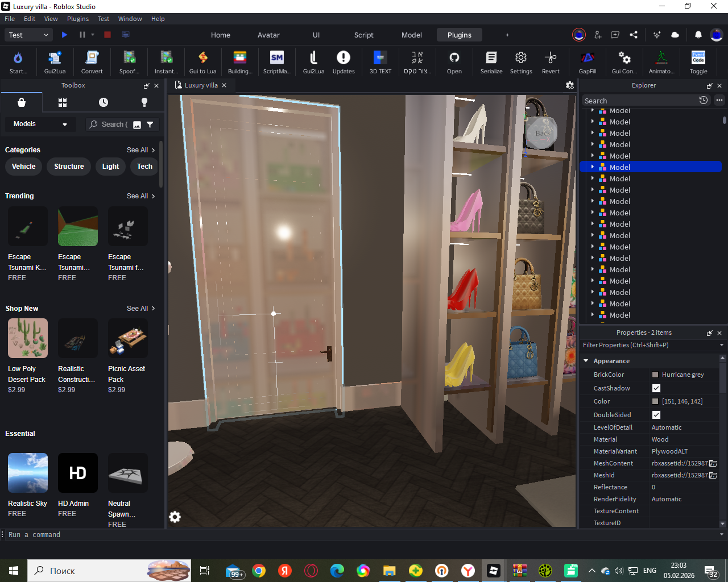
Task: Click the Open GitHub plugin icon
Action: 454,62
